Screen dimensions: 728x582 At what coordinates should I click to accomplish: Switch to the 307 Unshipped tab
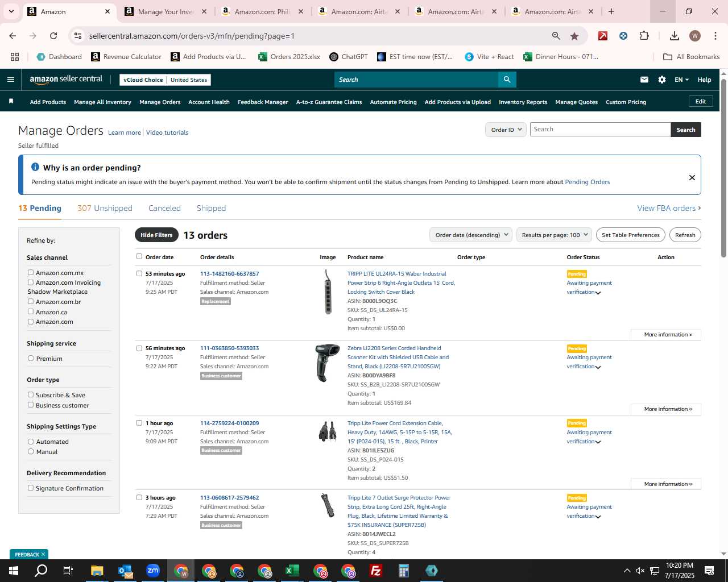pyautogui.click(x=105, y=208)
